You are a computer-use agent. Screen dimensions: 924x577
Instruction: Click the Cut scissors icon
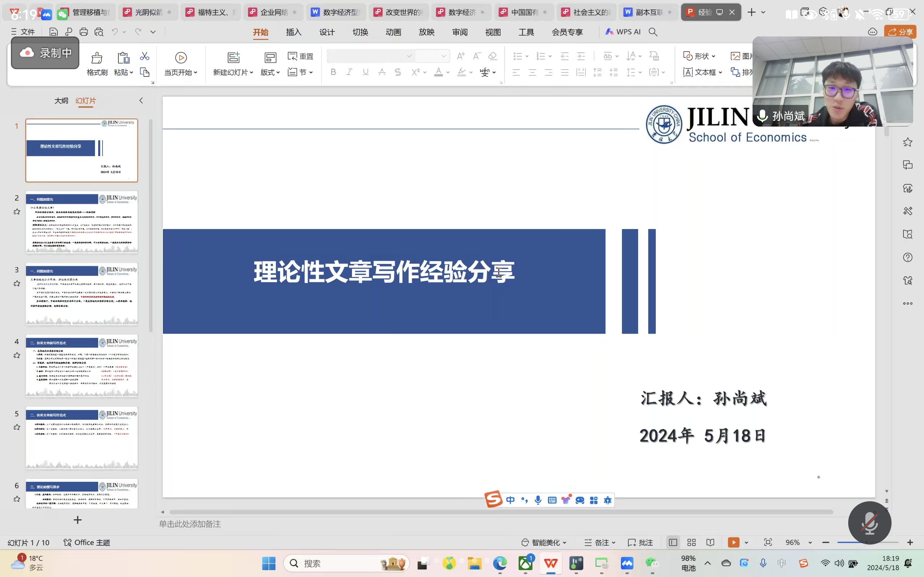(x=144, y=57)
